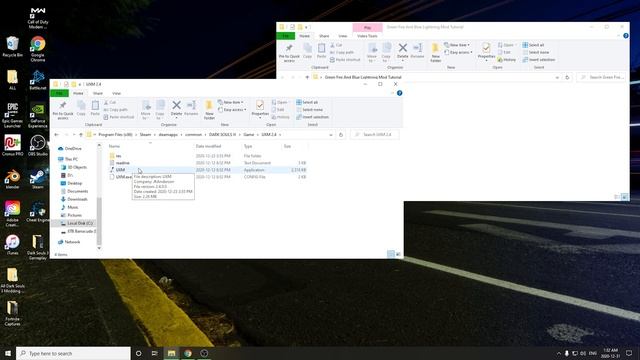The width and height of the screenshot is (640, 360).
Task: Click Copy in the UXM 2.4 ribbon
Action: click(81, 108)
